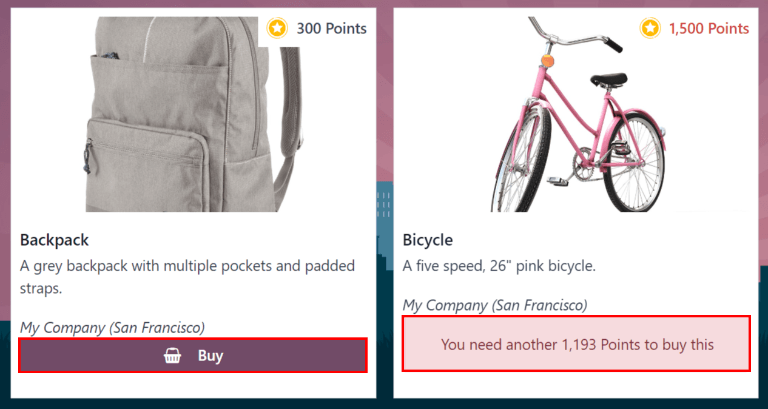Click My Company (San Francisco) under Backpack
768x409 pixels.
pyautogui.click(x=112, y=327)
